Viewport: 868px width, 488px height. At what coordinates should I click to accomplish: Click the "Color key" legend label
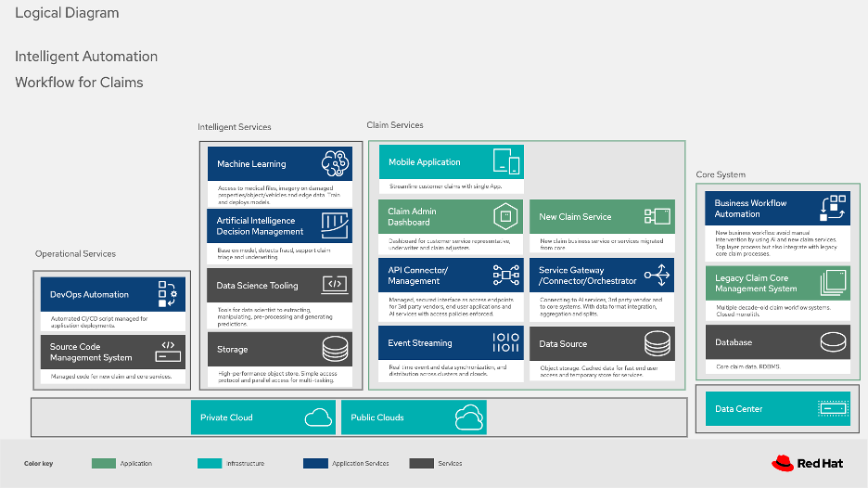38,464
